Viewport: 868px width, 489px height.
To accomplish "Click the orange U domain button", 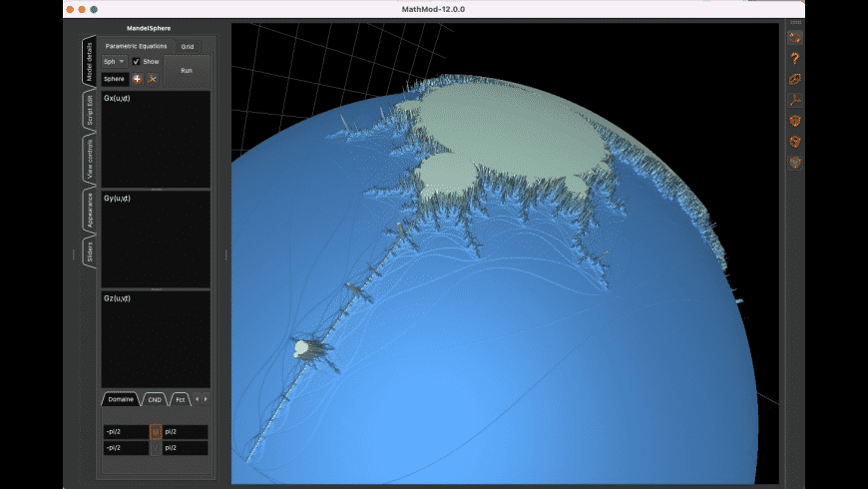I will pyautogui.click(x=156, y=431).
